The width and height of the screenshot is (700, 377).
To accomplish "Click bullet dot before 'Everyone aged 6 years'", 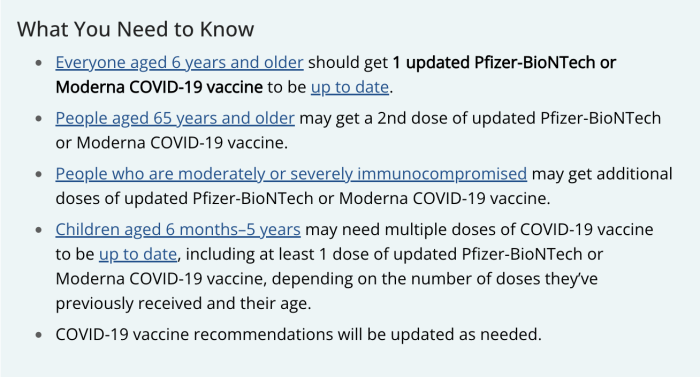I will click(39, 63).
